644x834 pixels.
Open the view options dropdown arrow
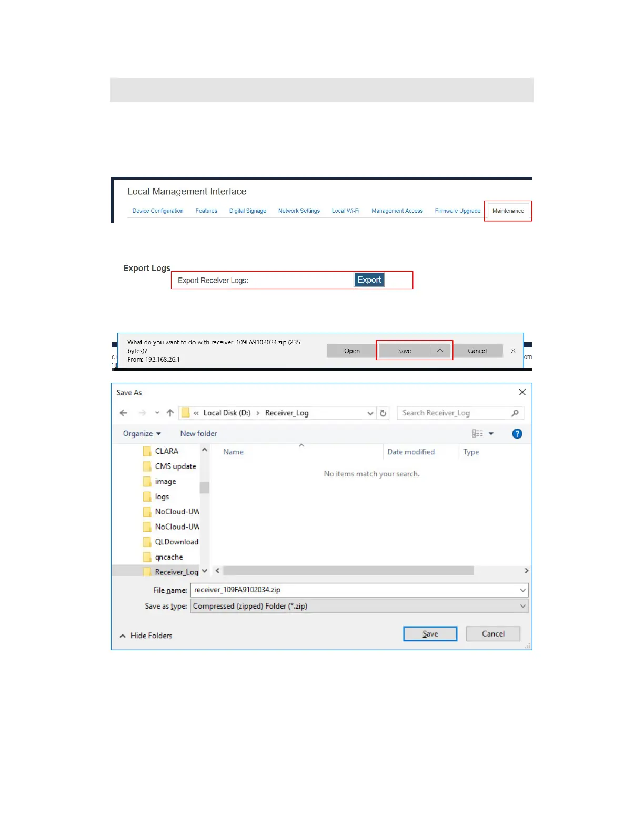[491, 434]
